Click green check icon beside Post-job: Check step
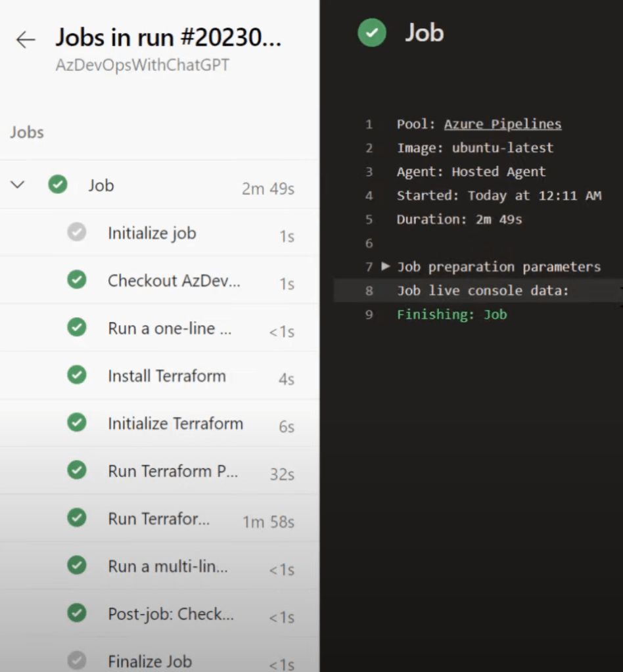The image size is (623, 672). [77, 613]
